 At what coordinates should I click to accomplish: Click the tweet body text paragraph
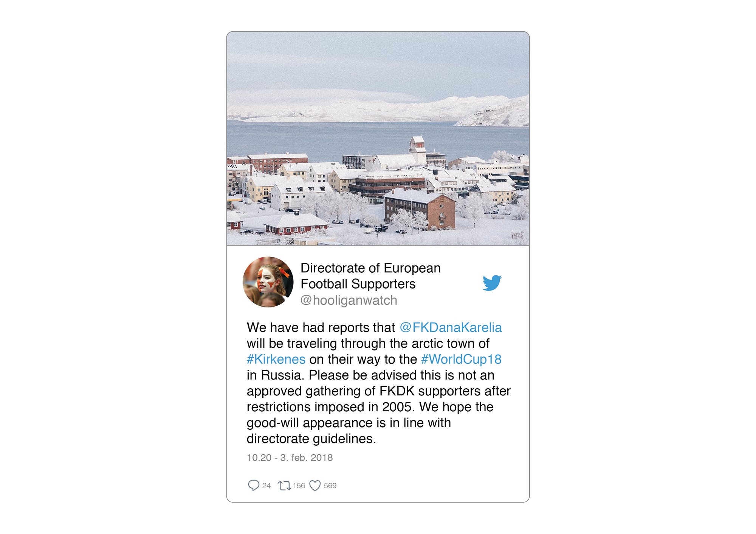378,383
